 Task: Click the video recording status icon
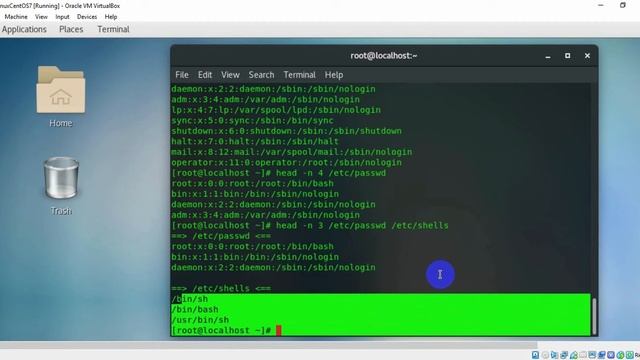coord(602,355)
